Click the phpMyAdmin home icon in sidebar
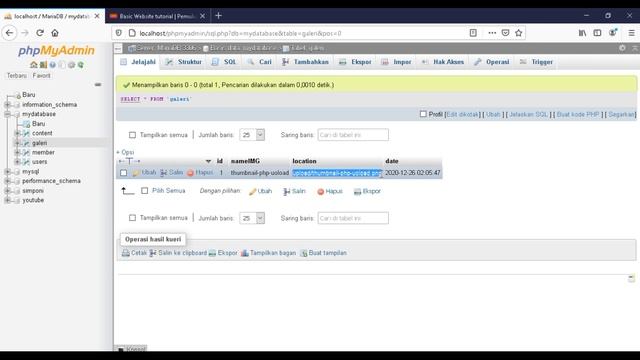Screen dimensions: 640x360 point(33,65)
